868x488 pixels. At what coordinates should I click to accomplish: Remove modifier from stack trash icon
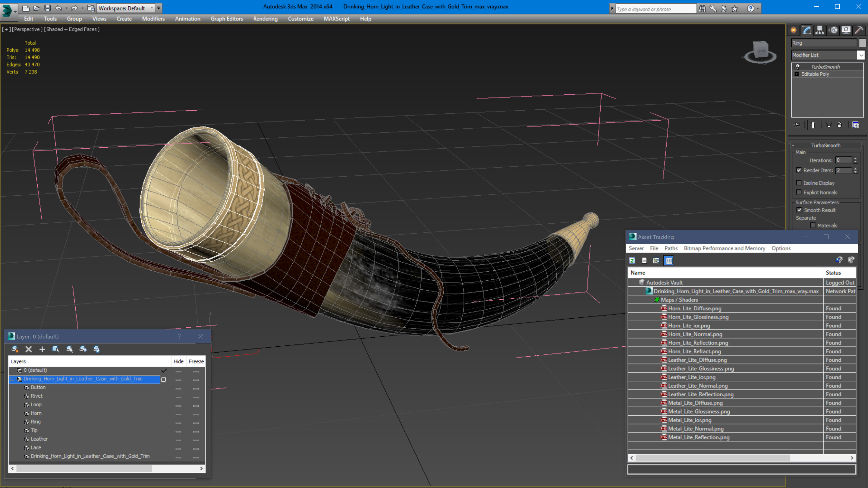(x=840, y=125)
